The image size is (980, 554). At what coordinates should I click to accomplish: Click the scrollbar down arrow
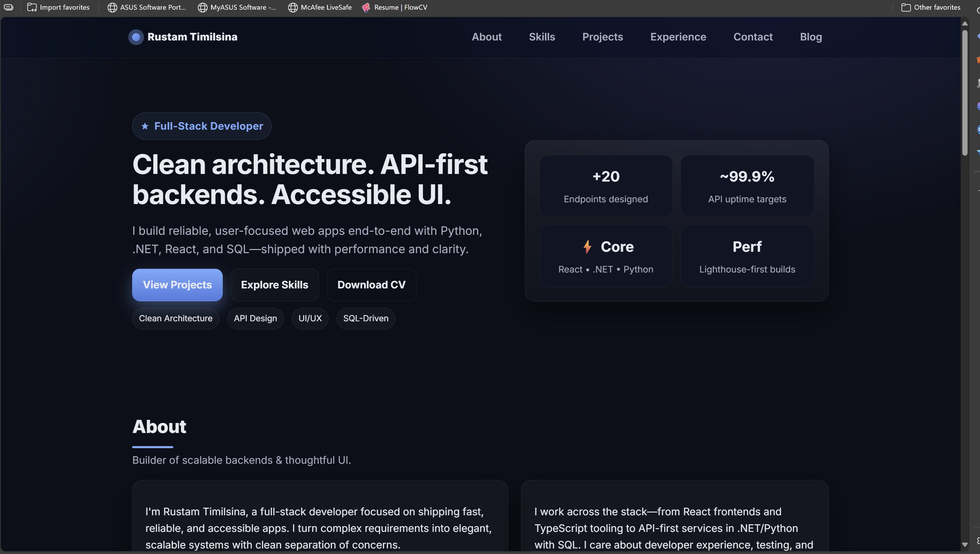click(964, 544)
